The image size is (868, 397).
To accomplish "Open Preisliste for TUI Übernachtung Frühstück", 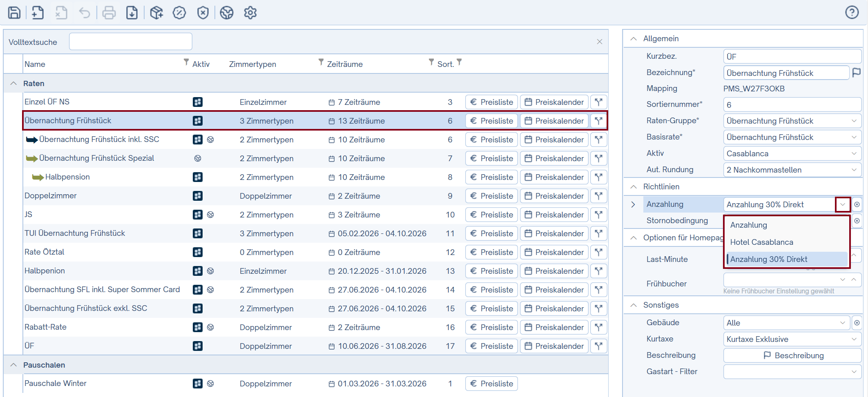I will click(491, 233).
